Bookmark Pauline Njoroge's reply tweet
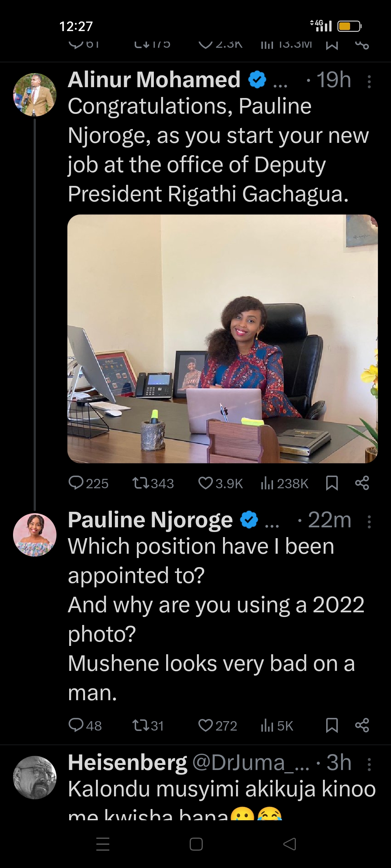This screenshot has width=391, height=868. point(332,725)
